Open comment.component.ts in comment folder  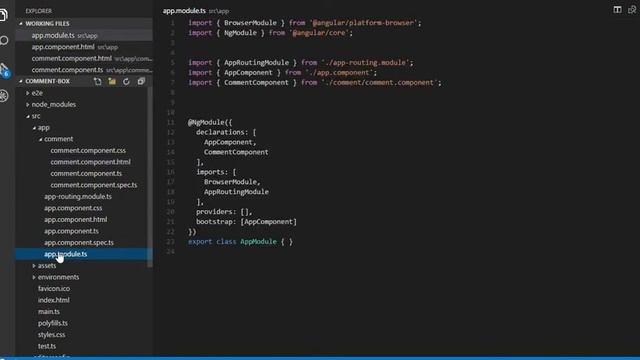(x=86, y=173)
